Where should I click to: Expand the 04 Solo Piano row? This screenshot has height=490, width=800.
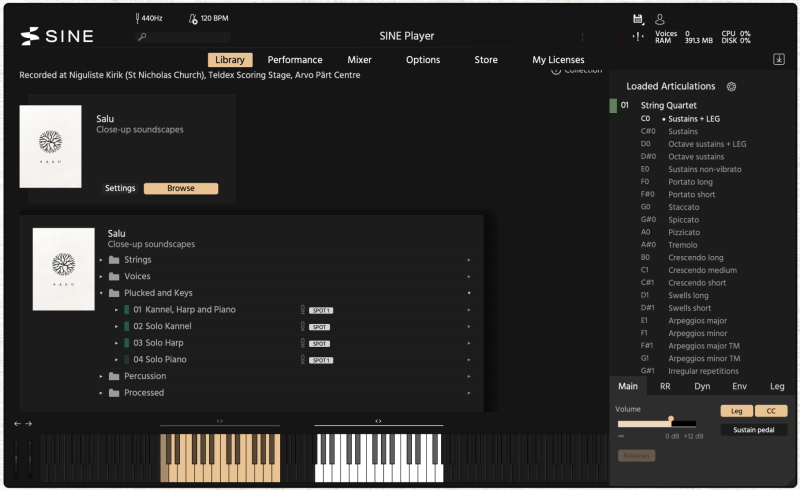[x=116, y=359]
